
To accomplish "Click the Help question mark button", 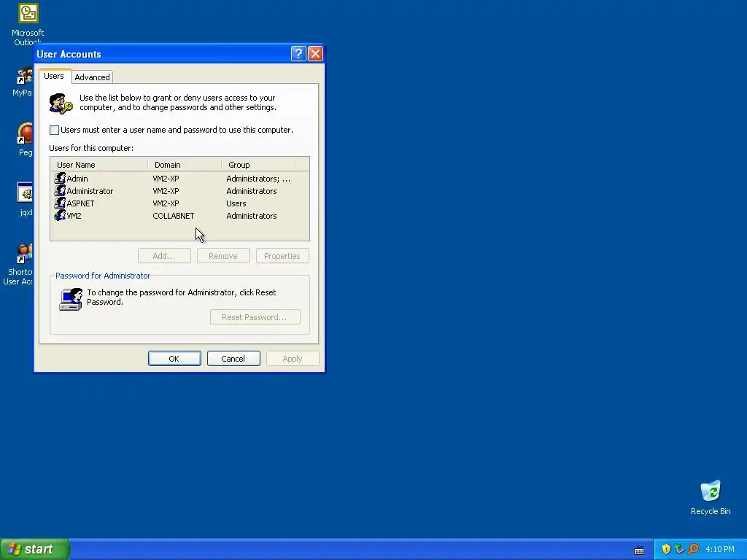I will click(x=298, y=54).
